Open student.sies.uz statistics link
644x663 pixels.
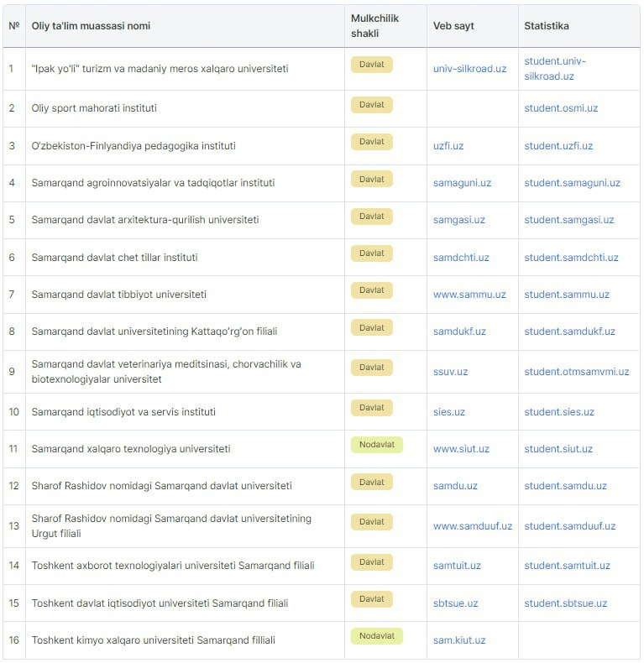point(559,412)
